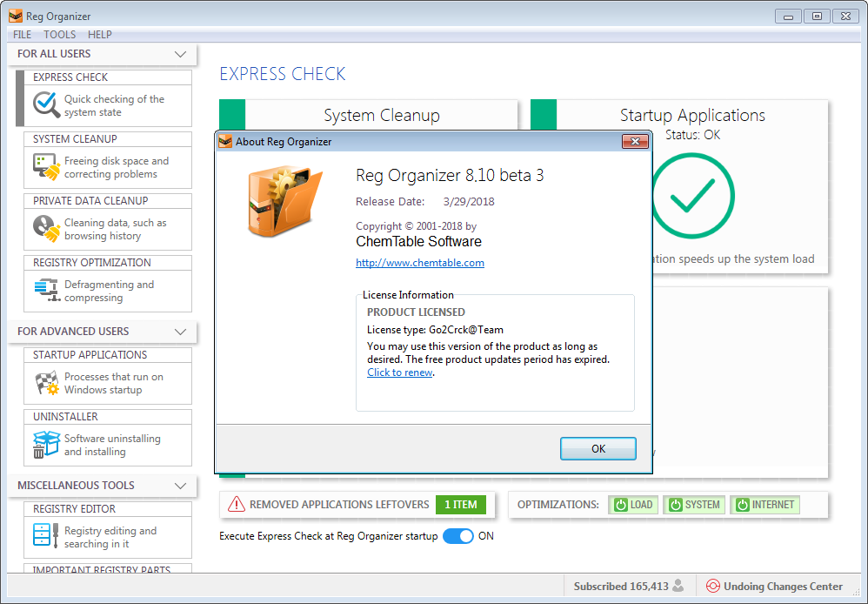868x604 pixels.
Task: Click the Express Check magnifier icon
Action: tap(46, 104)
